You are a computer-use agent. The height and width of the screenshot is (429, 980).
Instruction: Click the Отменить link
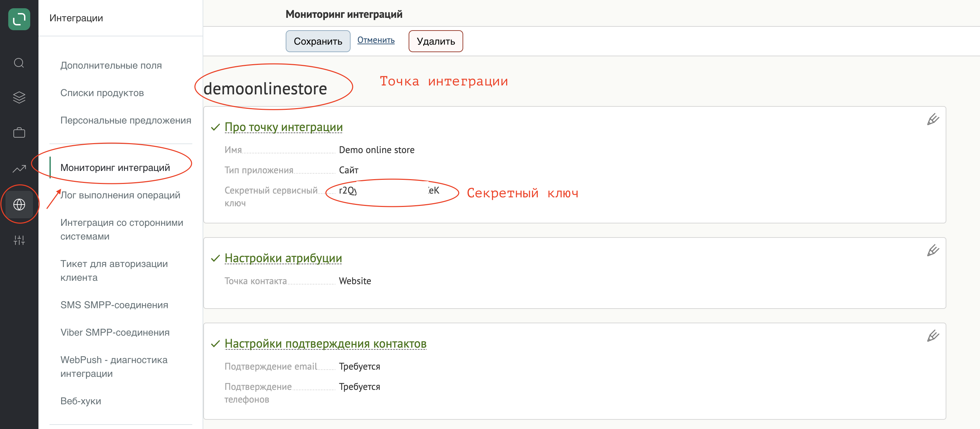pyautogui.click(x=376, y=40)
